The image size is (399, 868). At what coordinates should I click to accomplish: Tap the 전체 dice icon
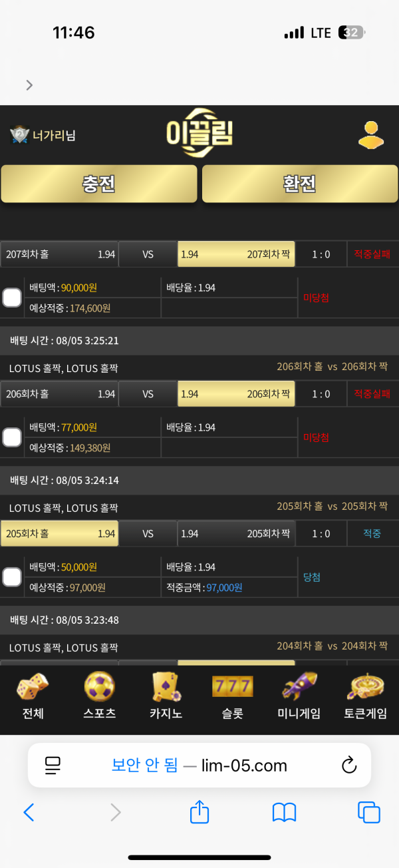(33, 688)
